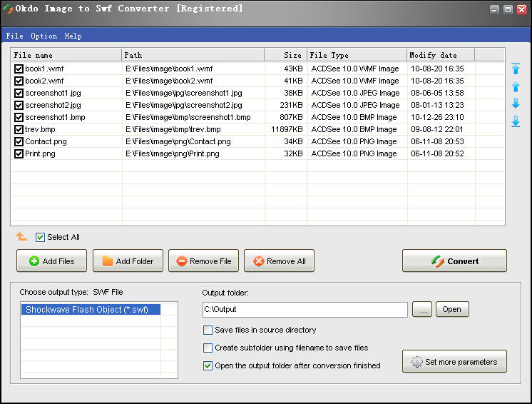
Task: Browse output folder with ellipsis button
Action: [422, 310]
